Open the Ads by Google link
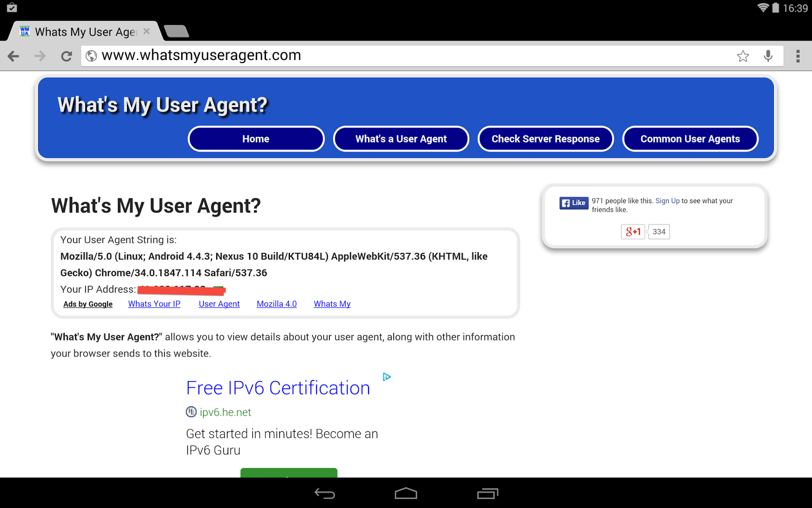 [x=88, y=304]
